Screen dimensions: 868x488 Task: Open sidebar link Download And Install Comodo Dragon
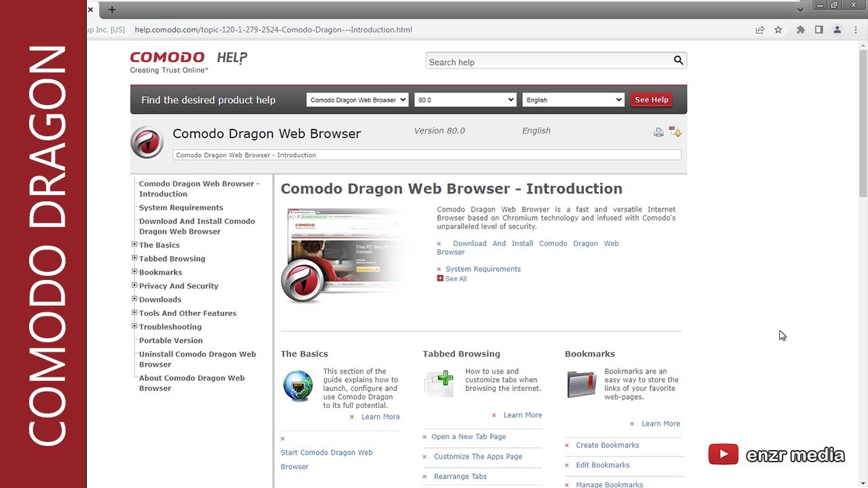[197, 226]
